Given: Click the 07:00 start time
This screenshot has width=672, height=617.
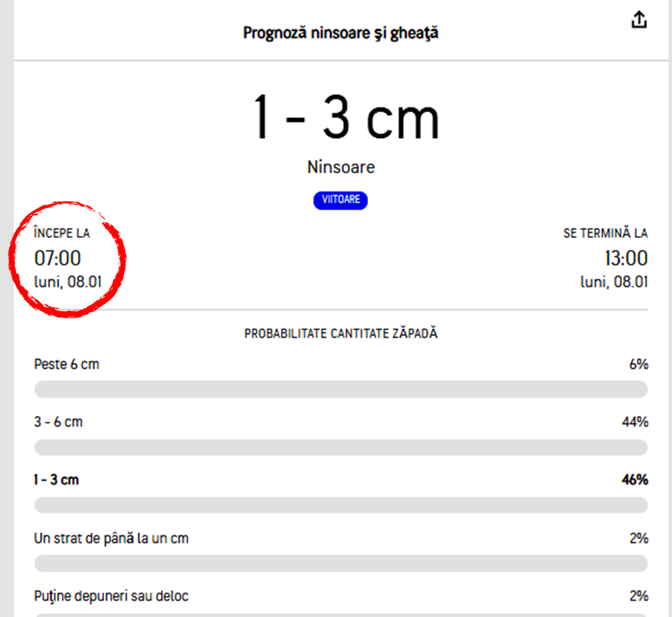Looking at the screenshot, I should pos(58,258).
